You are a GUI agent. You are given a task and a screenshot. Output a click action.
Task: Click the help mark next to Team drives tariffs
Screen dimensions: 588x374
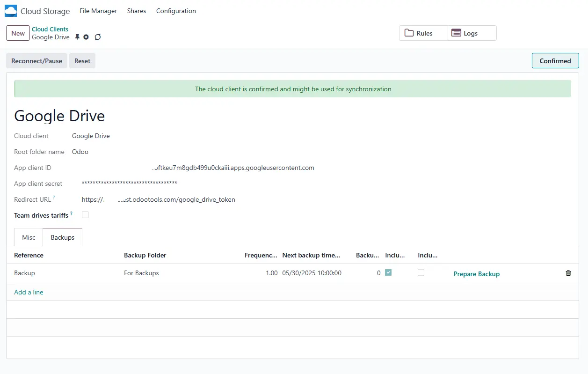(71, 213)
